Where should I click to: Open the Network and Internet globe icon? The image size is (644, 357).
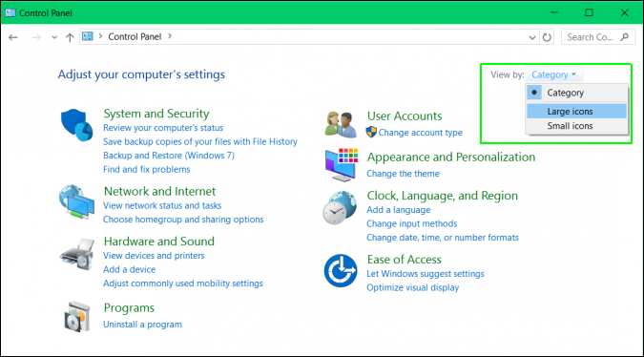[x=77, y=201]
